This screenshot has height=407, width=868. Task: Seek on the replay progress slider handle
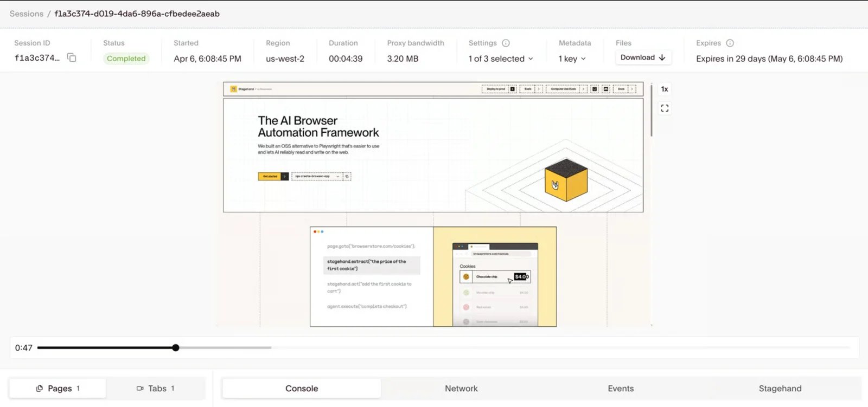pyautogui.click(x=176, y=347)
